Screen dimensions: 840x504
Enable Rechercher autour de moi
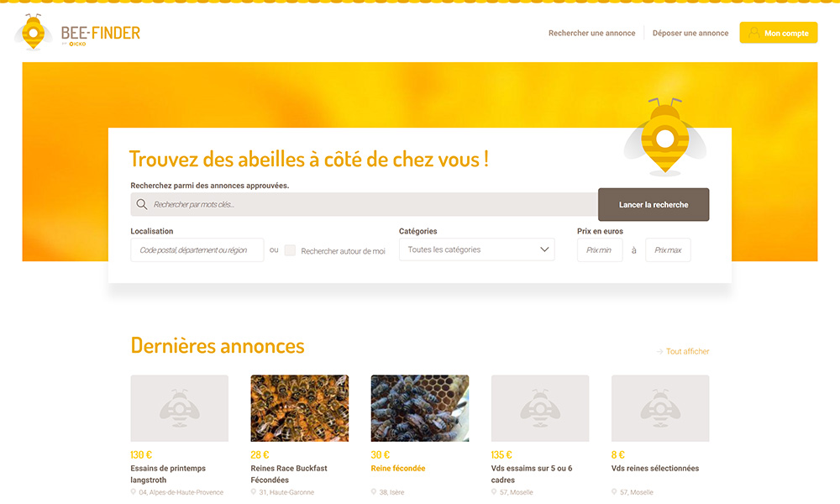pyautogui.click(x=290, y=249)
